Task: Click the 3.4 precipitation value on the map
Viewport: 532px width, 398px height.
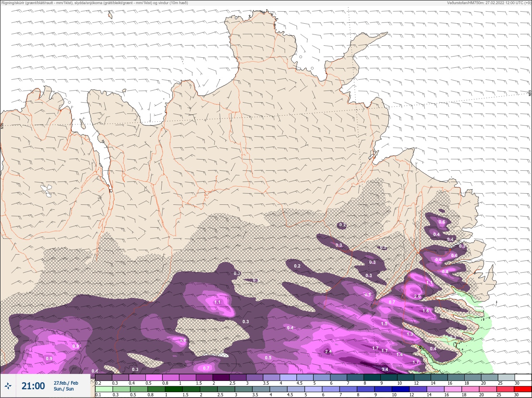Action: tap(385, 369)
